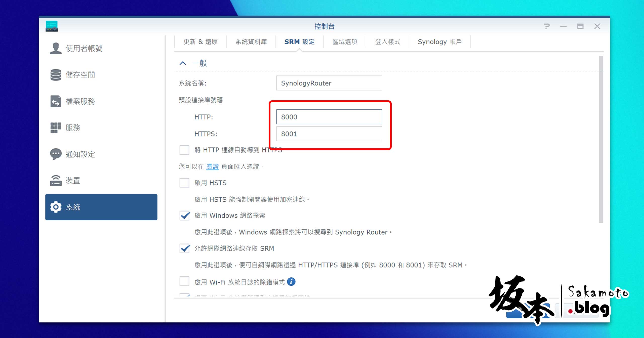Open the 通知設定 notification settings section
Image resolution: width=644 pixels, height=338 pixels.
pos(101,154)
